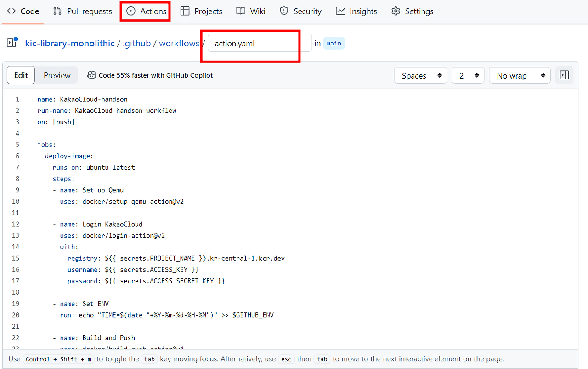Click the 'password: secrets.ACCESS_SECRET_KEY' line
The height and width of the screenshot is (369, 588).
tap(146, 281)
